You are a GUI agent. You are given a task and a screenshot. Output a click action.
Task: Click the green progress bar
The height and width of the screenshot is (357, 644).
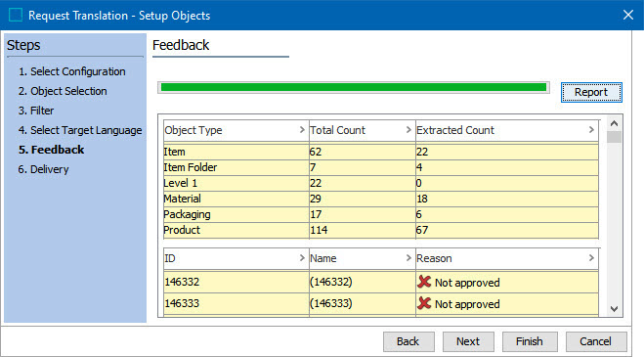pyautogui.click(x=354, y=87)
